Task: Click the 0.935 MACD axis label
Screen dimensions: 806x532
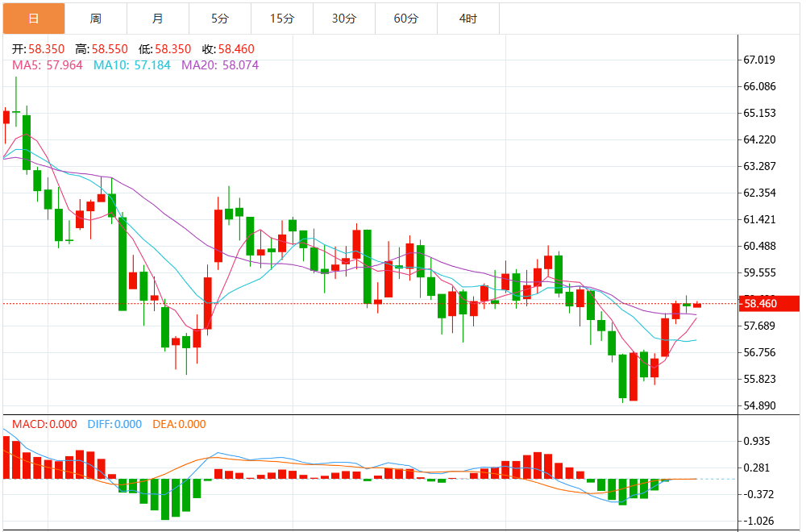Action: [758, 441]
